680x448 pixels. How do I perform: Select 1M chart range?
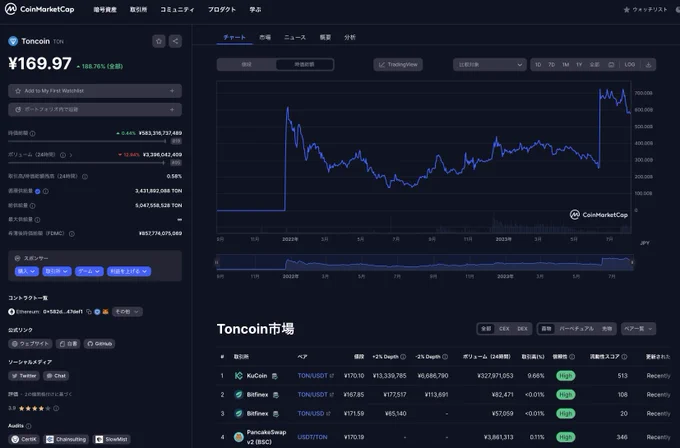566,65
